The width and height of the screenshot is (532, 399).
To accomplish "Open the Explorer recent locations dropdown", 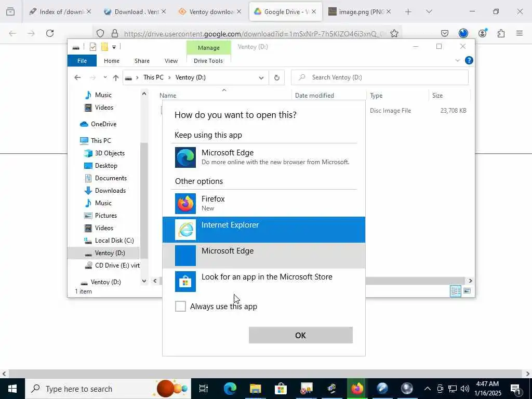I will [105, 77].
